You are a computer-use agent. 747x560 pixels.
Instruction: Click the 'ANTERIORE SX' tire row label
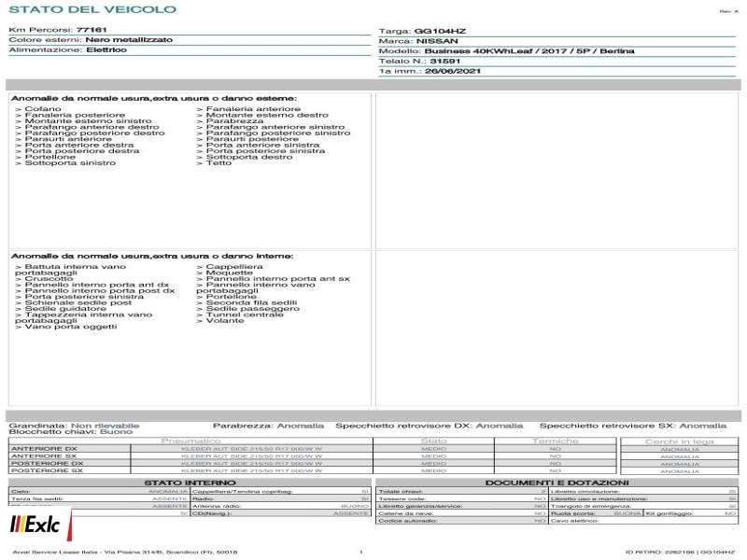click(x=43, y=456)
